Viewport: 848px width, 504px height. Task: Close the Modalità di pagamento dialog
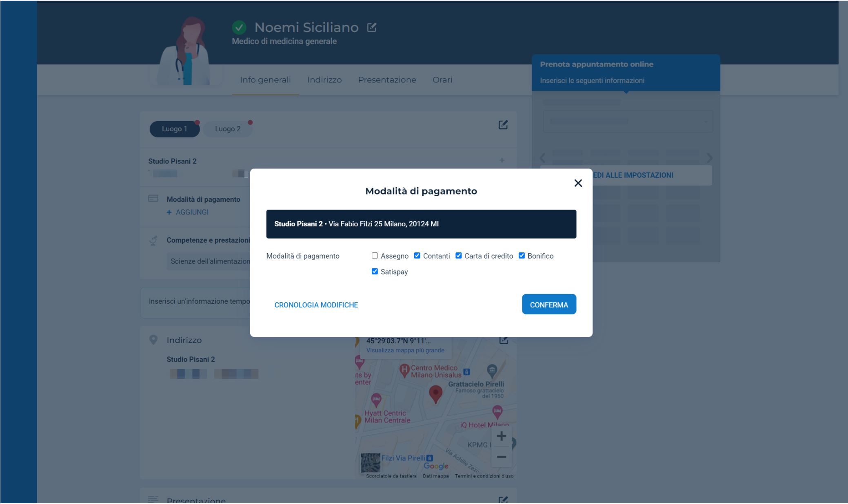coord(578,183)
